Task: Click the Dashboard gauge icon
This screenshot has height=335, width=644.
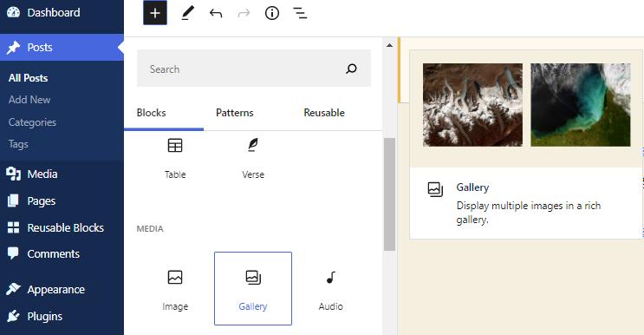Action: (x=13, y=12)
